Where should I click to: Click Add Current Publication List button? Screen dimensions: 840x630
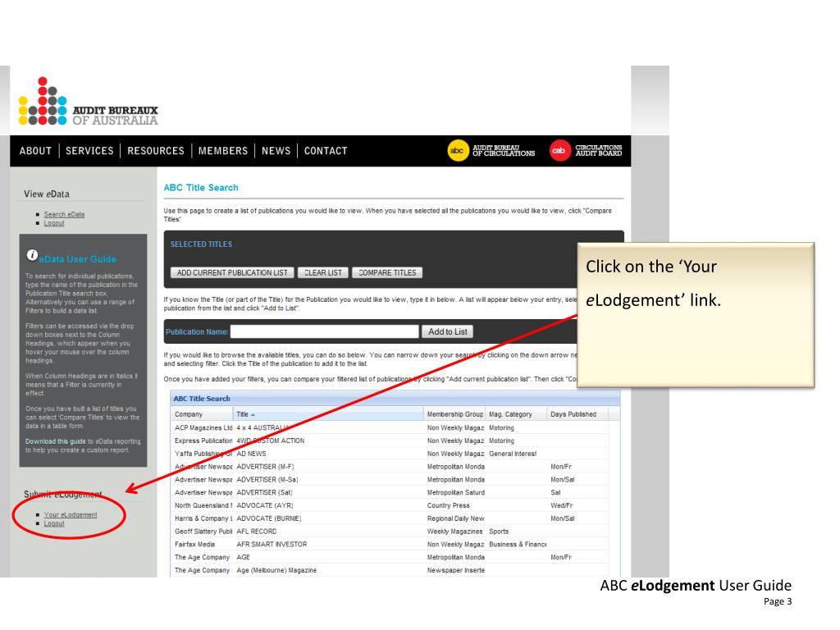tap(232, 272)
